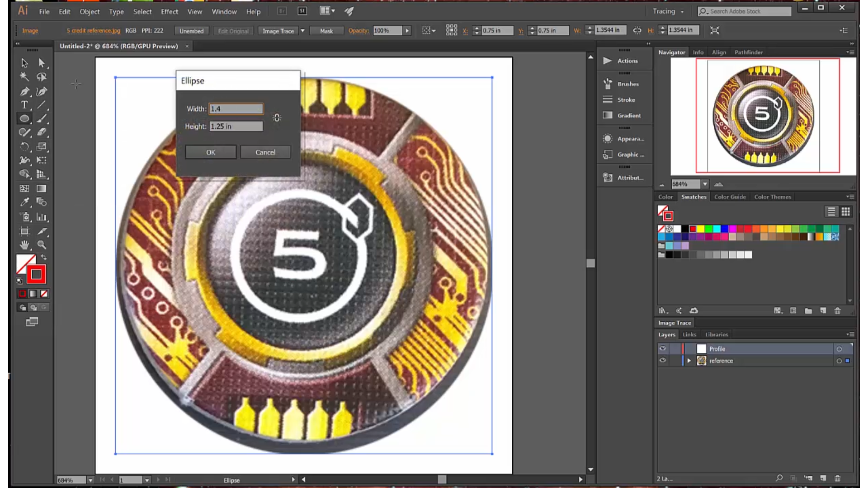868x488 pixels.
Task: Select the Type tool
Action: click(24, 105)
